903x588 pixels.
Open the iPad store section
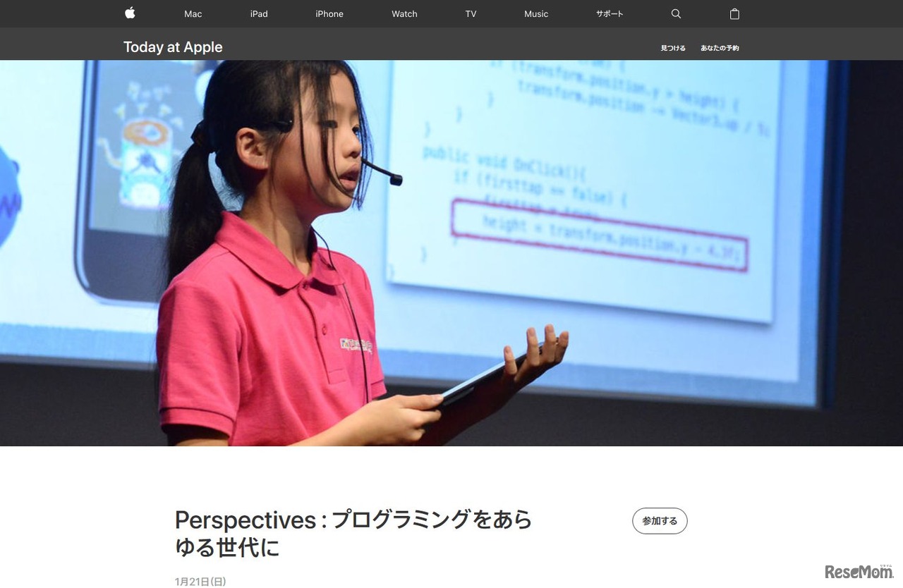(259, 13)
